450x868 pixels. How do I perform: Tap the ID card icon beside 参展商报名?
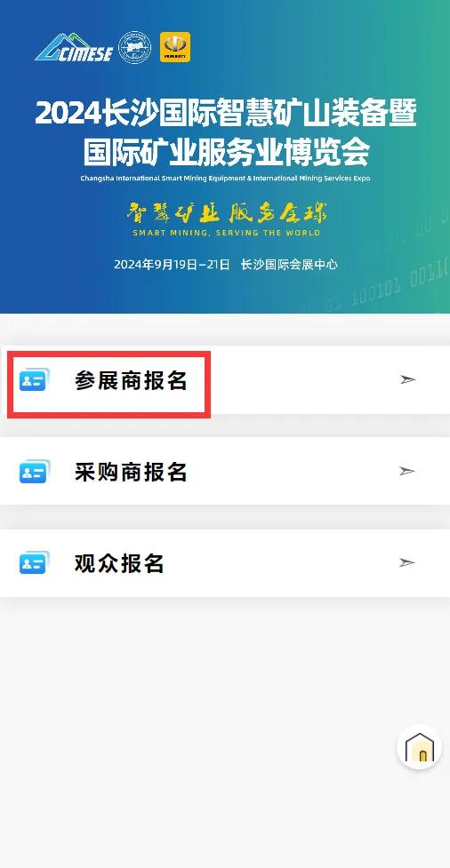(x=35, y=379)
